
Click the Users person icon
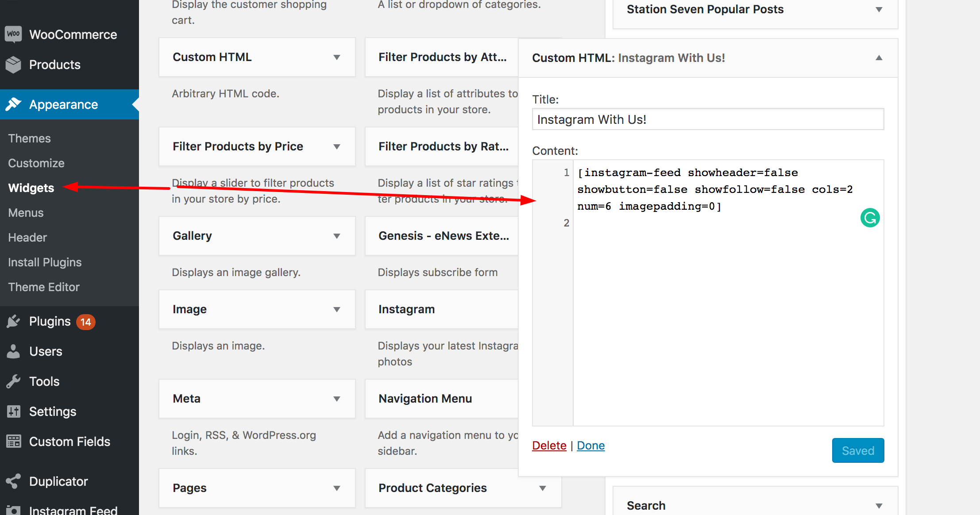13,351
